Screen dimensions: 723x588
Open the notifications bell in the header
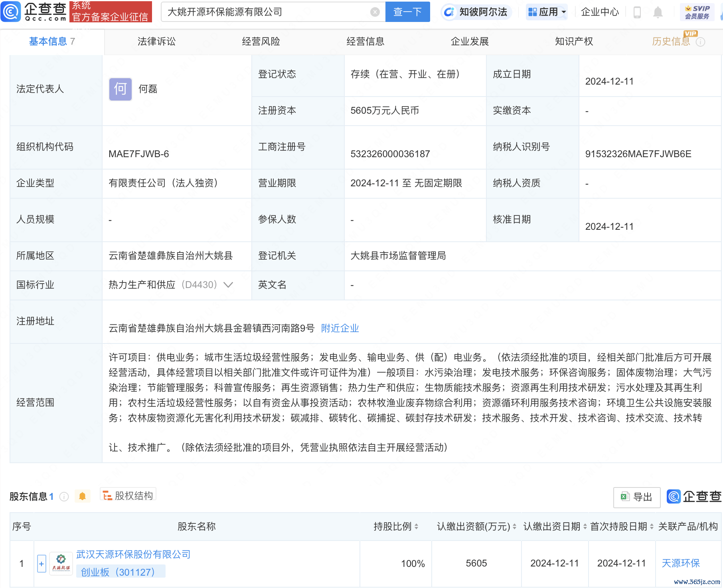tap(658, 12)
